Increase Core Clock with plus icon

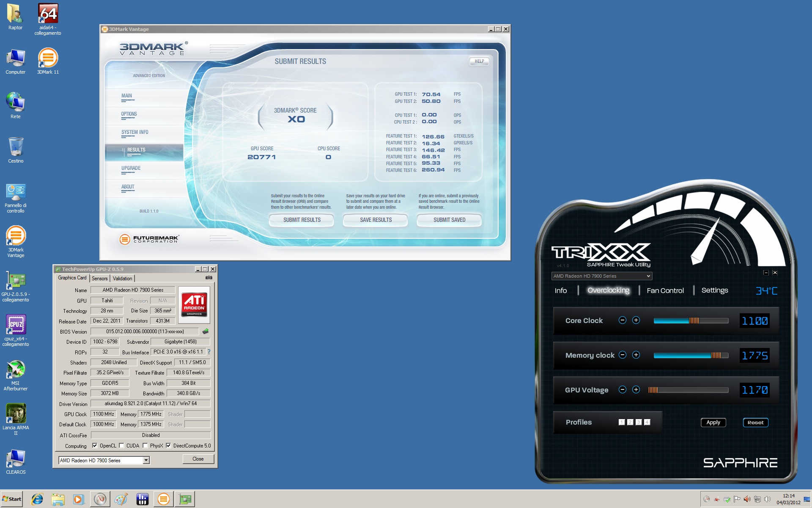tap(636, 320)
